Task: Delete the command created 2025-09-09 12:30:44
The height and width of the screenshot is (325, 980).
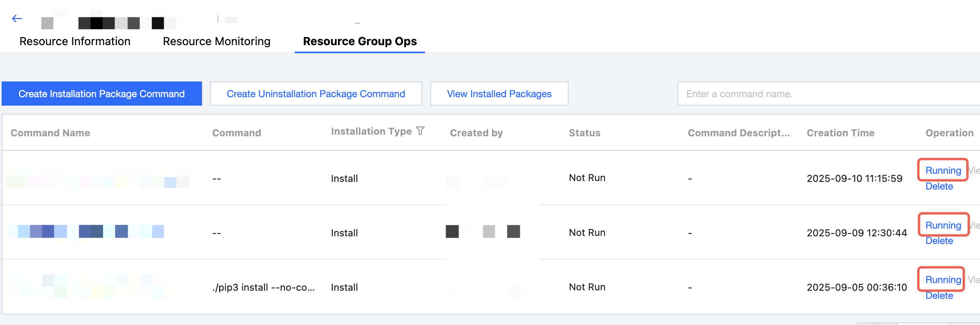Action: (x=939, y=241)
